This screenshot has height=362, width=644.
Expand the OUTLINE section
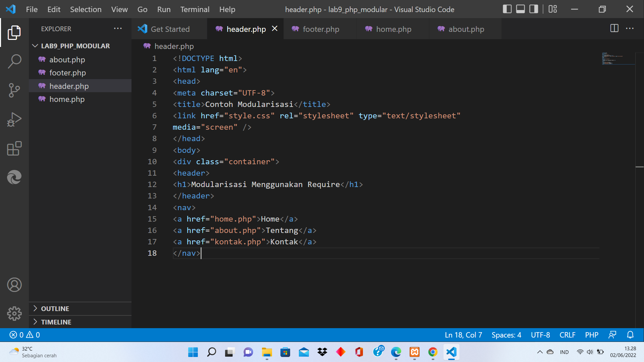tap(55, 308)
